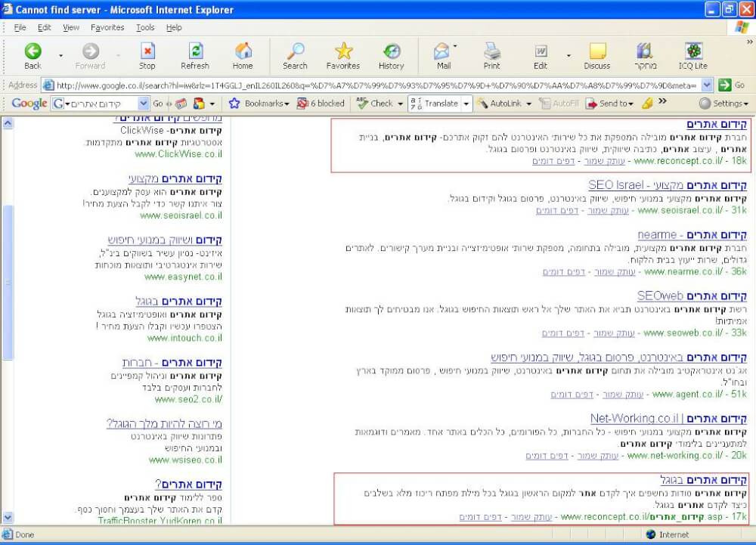The width and height of the screenshot is (756, 545).
Task: Print the current page
Action: 491,56
